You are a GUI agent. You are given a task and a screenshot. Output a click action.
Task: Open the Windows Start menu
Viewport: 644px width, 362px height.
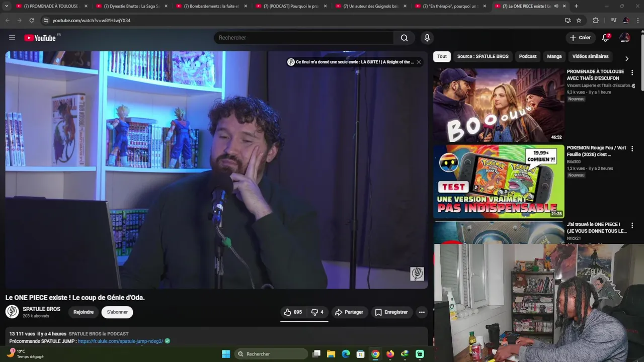[226, 354]
